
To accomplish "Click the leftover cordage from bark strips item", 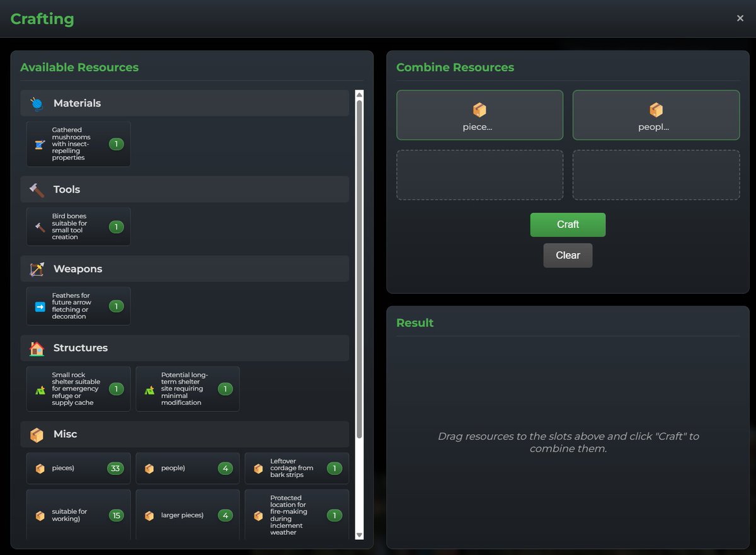I will click(x=297, y=468).
